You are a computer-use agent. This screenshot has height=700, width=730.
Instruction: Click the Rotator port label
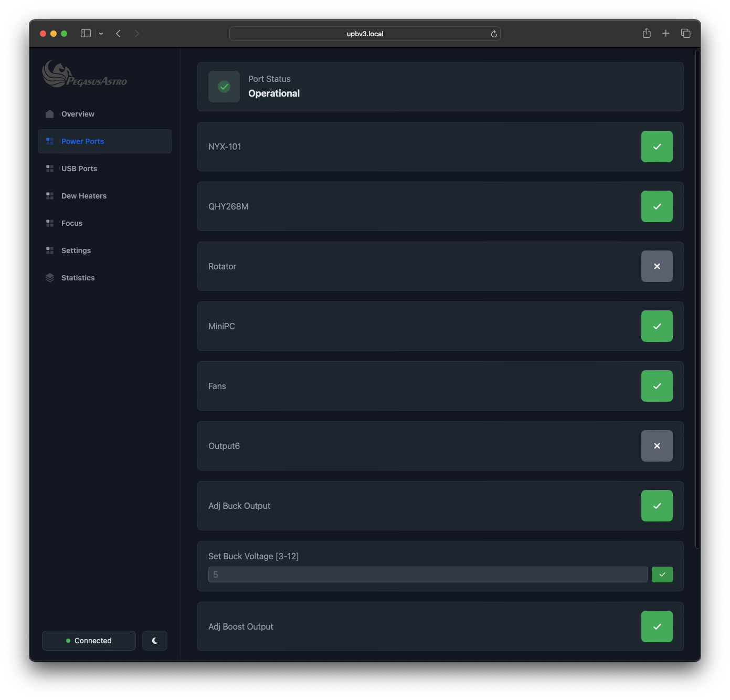pos(222,266)
